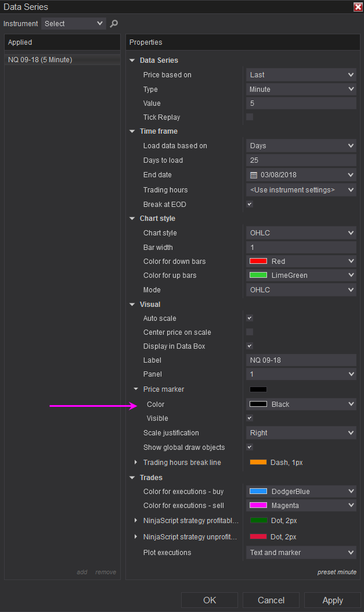
Task: Select NQ 09-18 (5 Minute) in Applied list
Action: tap(40, 60)
